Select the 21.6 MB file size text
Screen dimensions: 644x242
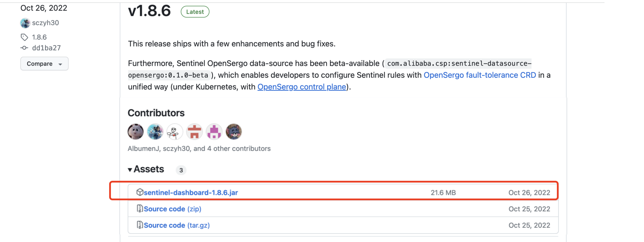pos(443,193)
